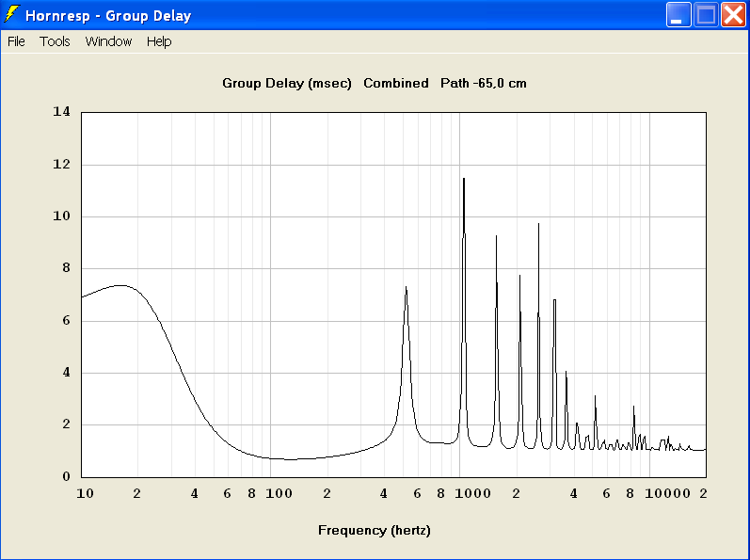This screenshot has height=560, width=750.
Task: Open the File menu
Action: click(x=16, y=41)
